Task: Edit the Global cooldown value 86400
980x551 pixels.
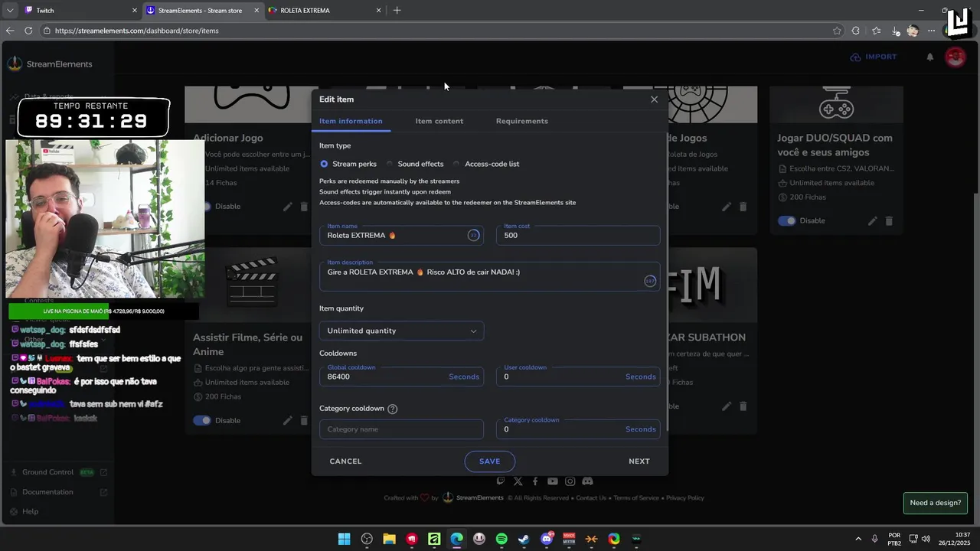Action: coord(401,377)
